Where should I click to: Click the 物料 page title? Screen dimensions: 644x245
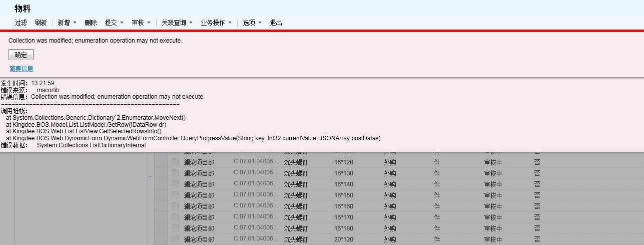pos(23,9)
